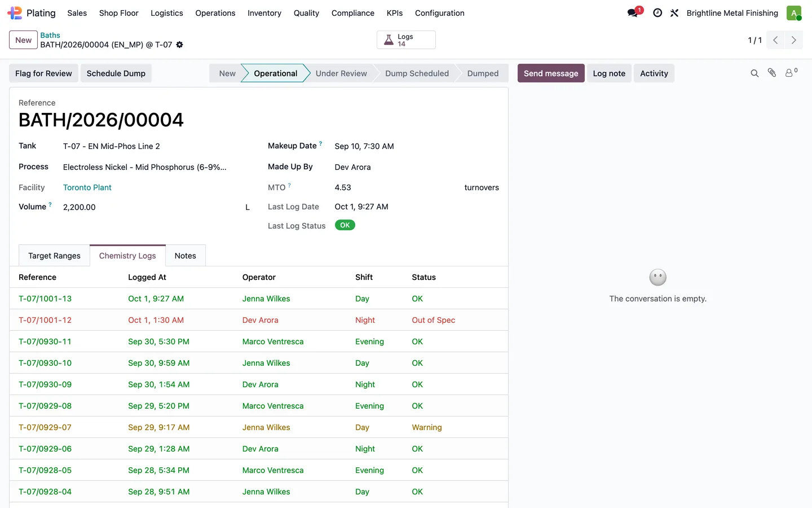Go to the next record arrow
This screenshot has width=812, height=508.
(x=794, y=40)
